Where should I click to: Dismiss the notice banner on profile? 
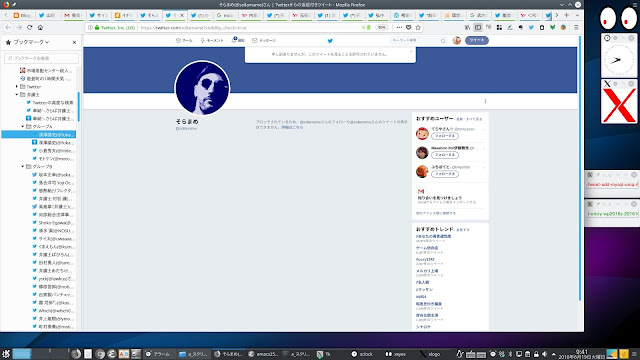[411, 51]
